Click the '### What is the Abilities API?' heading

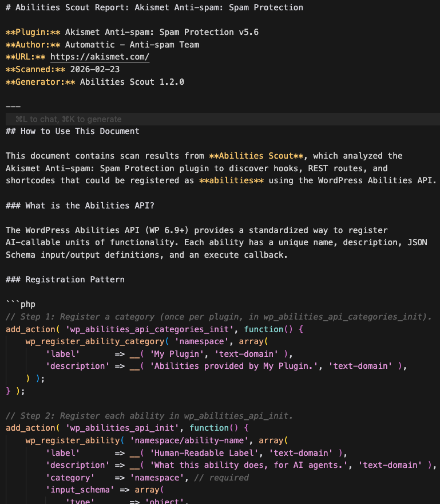[80, 206]
